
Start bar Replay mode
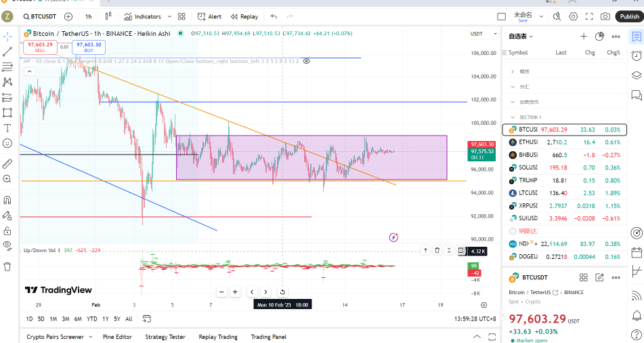pyautogui.click(x=244, y=16)
